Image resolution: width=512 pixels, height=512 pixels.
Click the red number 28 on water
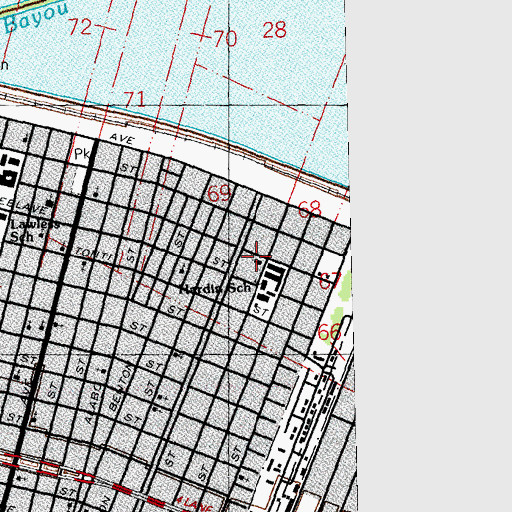click(x=275, y=30)
